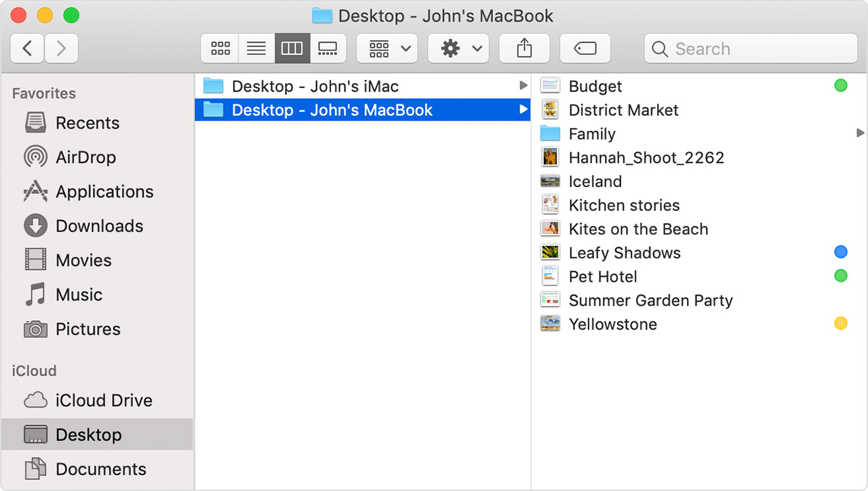The image size is (868, 491).
Task: Select the Summer Garden Party file
Action: [700, 300]
